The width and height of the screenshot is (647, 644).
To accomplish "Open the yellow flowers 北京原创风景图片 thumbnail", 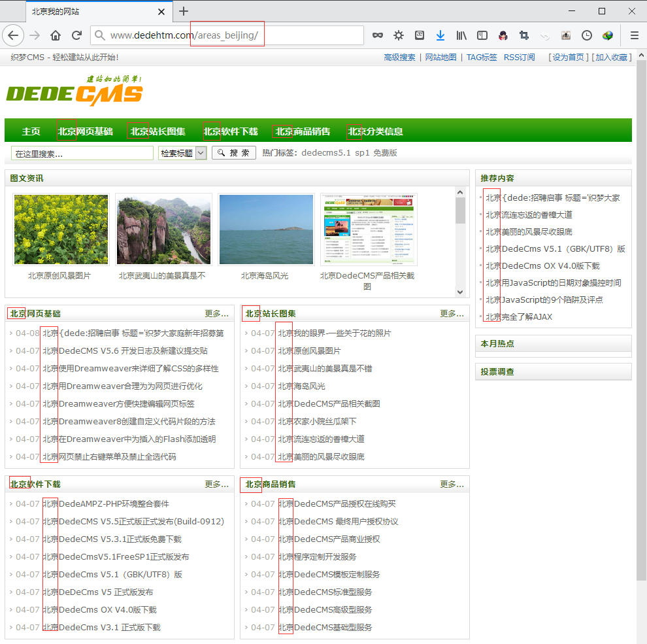I will (61, 229).
